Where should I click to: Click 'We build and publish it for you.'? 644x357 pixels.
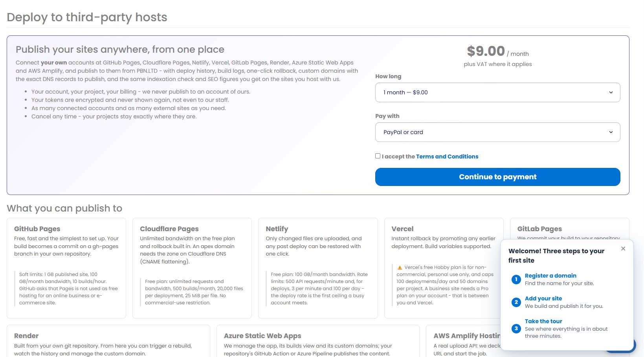564,306
